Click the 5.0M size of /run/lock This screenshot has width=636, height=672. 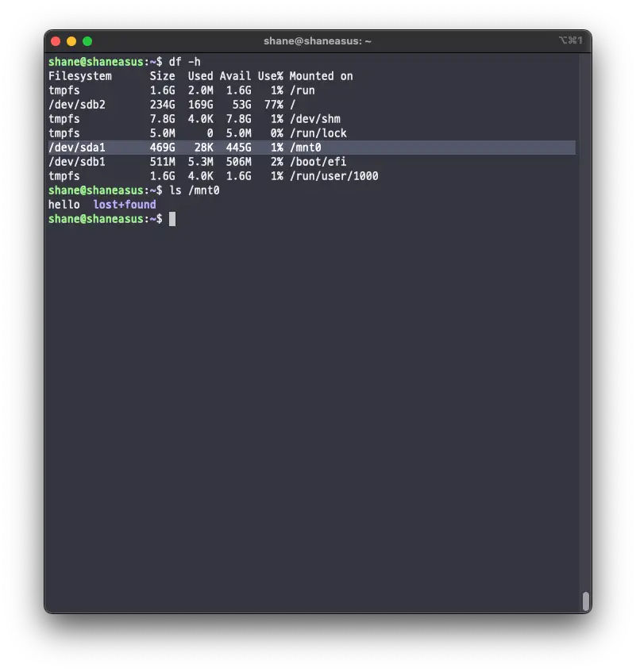162,133
